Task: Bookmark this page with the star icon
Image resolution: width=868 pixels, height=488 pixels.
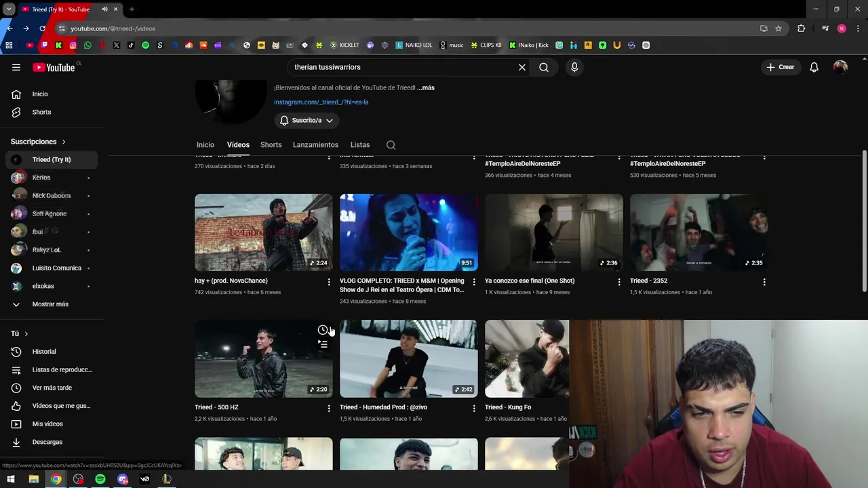Action: 778,28
